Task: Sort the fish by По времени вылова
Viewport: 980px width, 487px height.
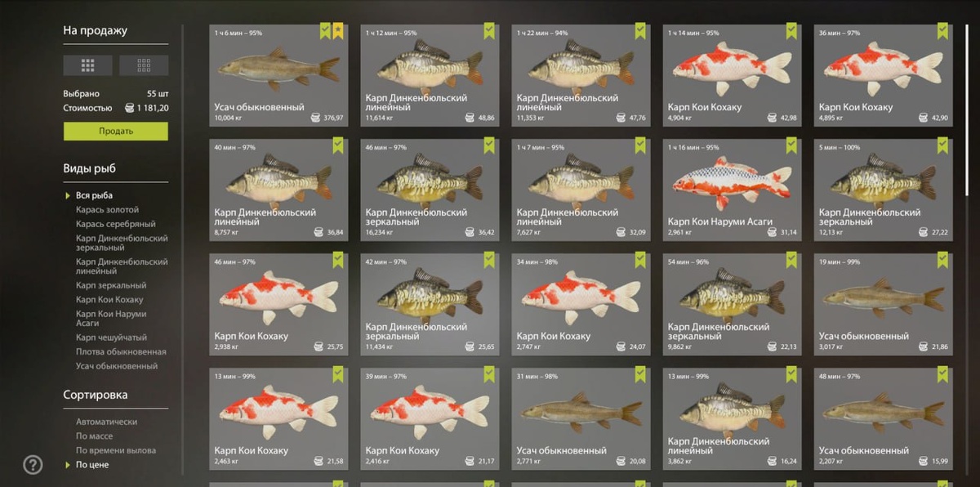Action: 116,450
